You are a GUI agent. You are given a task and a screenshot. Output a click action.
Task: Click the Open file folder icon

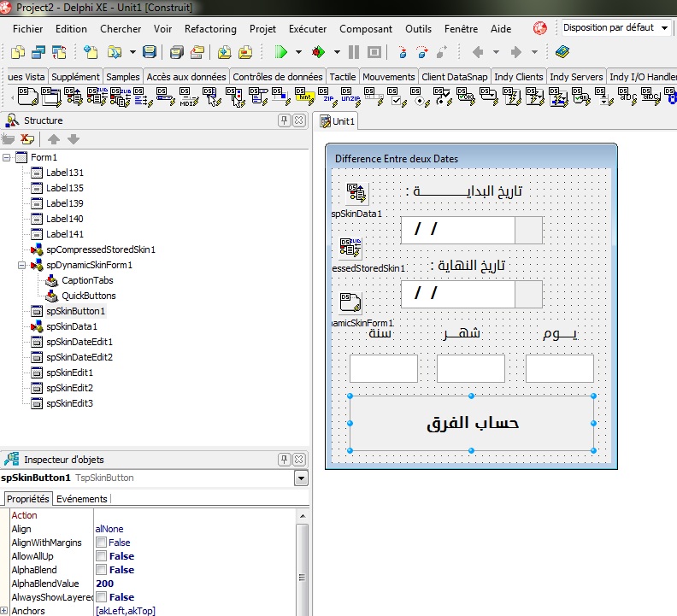(114, 52)
